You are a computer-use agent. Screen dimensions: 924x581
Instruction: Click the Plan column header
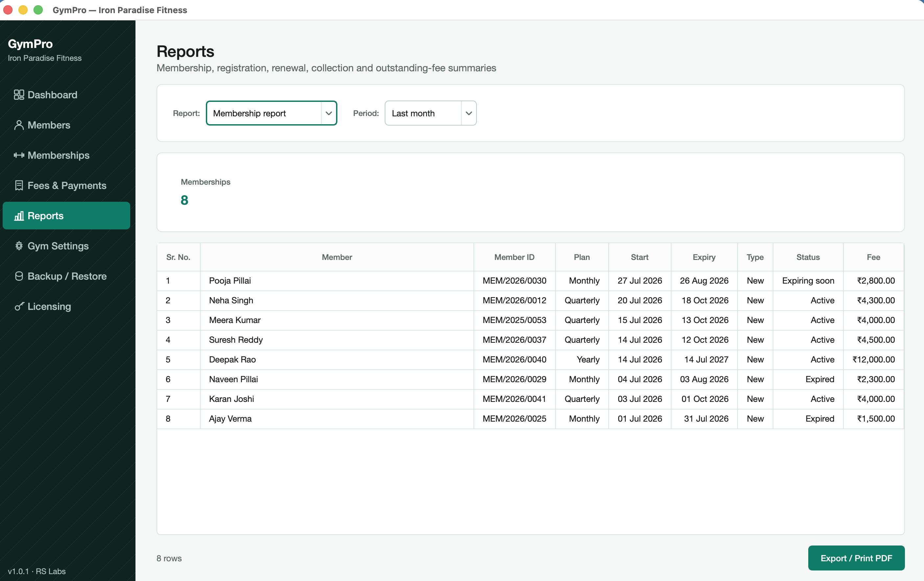582,257
